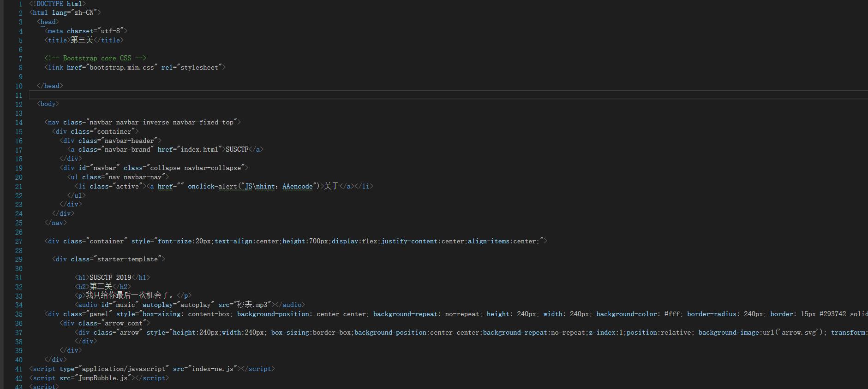Click the "JumpBubble.js" script src value
Image resolution: width=868 pixels, height=389 pixels.
pos(103,378)
